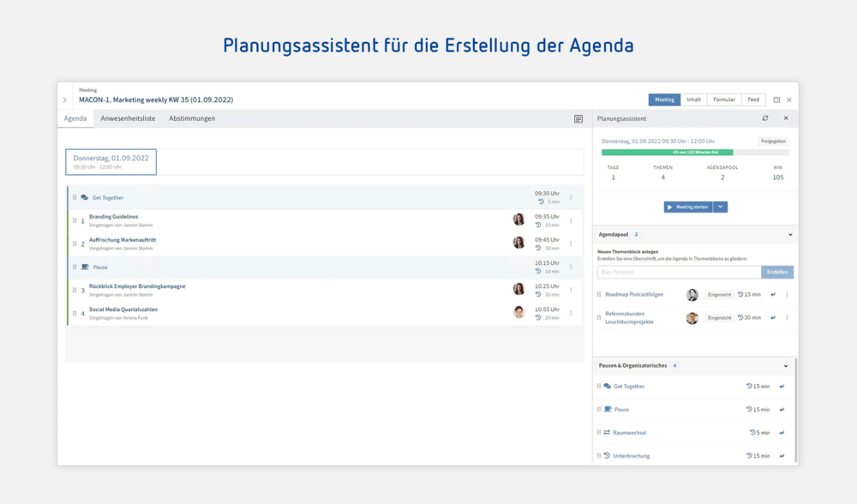Open three-dot menu for Branding Guidelines
This screenshot has width=857, height=504.
tap(571, 220)
